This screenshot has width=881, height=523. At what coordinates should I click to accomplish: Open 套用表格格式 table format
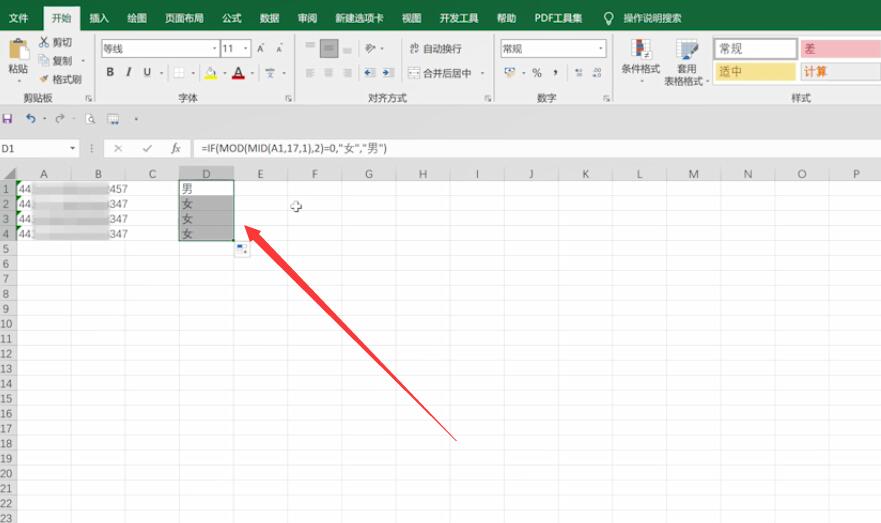pos(686,63)
